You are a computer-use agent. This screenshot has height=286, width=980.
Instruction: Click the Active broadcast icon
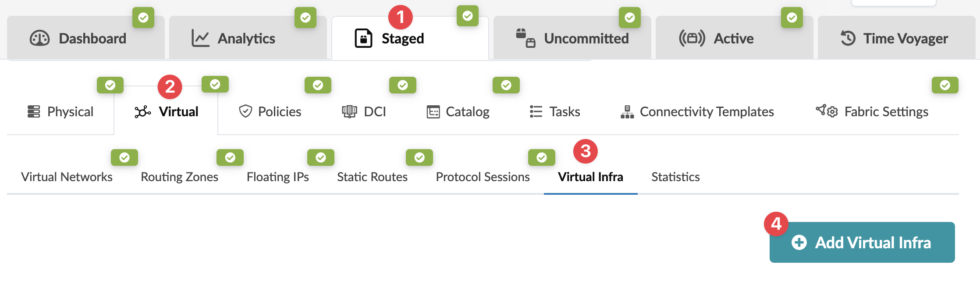[x=692, y=39]
